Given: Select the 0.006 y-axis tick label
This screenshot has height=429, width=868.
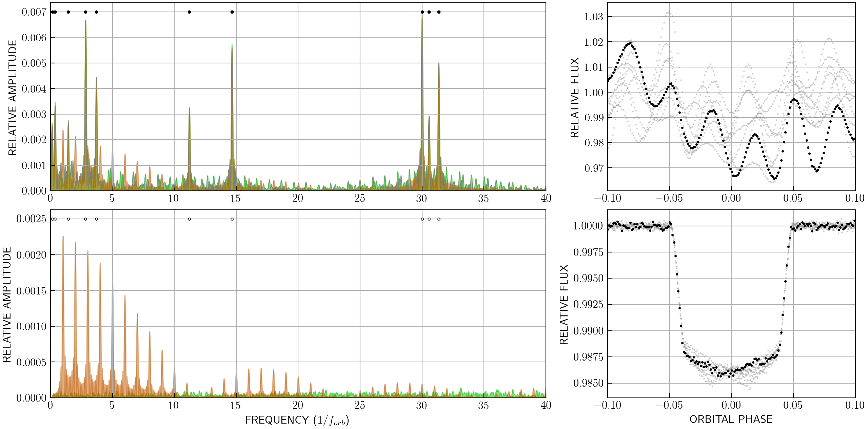Looking at the screenshot, I should pyautogui.click(x=34, y=38).
